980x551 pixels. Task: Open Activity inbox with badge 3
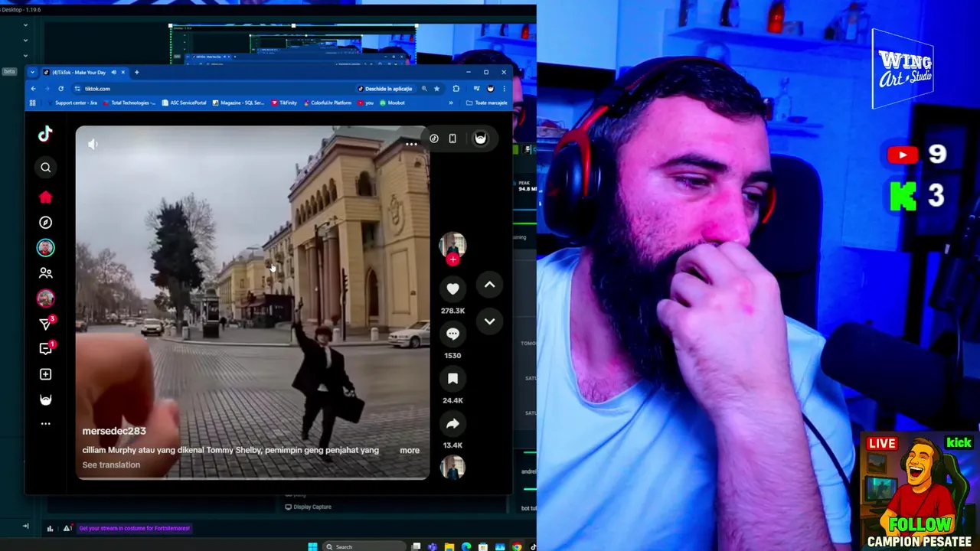tap(46, 324)
